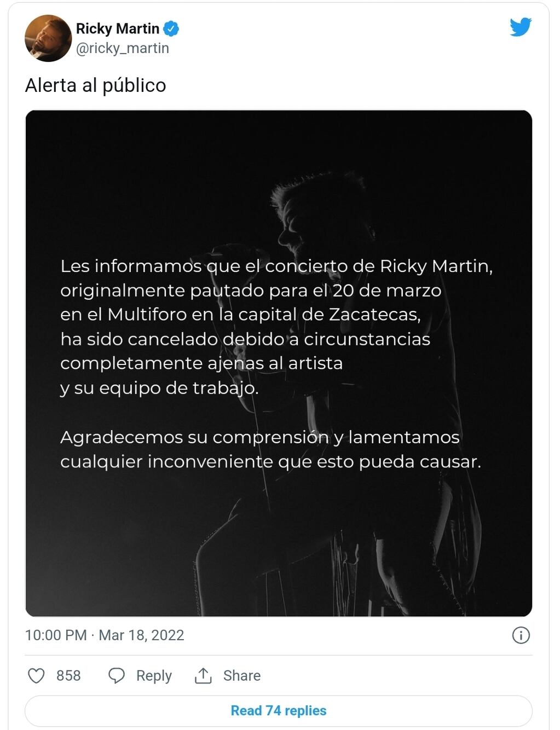The width and height of the screenshot is (560, 730).
Task: Open Ricky Martin's profile avatar
Action: tap(48, 38)
